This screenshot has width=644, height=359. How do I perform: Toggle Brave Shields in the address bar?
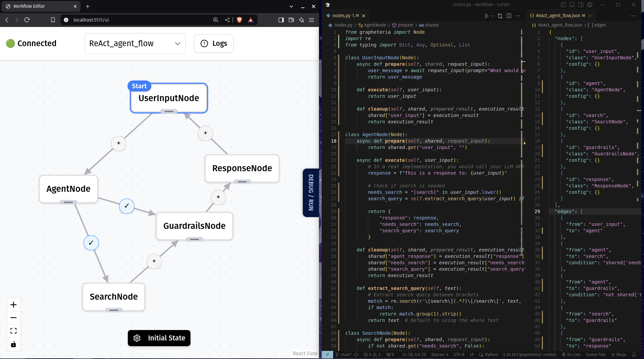(240, 20)
